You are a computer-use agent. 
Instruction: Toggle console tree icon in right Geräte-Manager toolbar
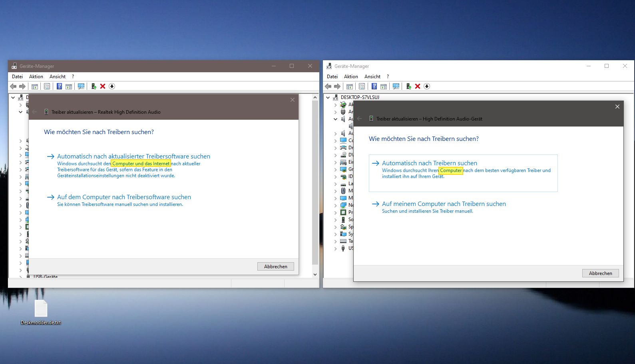350,86
